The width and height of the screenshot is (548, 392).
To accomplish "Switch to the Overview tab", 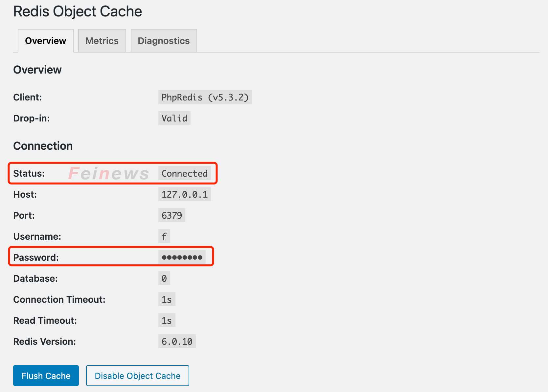I will (x=46, y=41).
